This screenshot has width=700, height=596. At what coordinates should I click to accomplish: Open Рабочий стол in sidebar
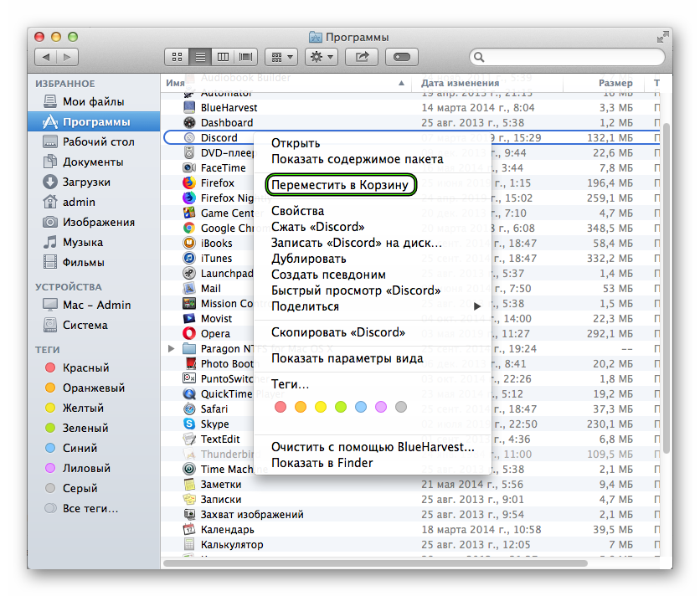(93, 142)
